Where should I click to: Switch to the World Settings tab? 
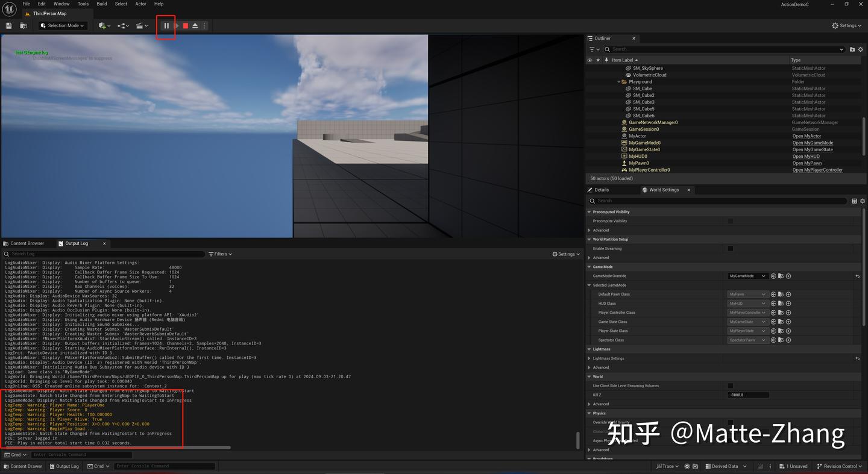point(663,190)
